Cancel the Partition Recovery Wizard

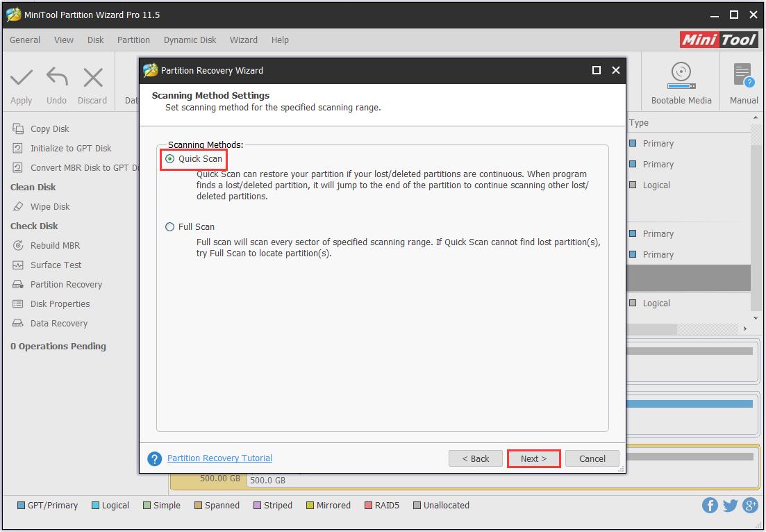point(592,458)
